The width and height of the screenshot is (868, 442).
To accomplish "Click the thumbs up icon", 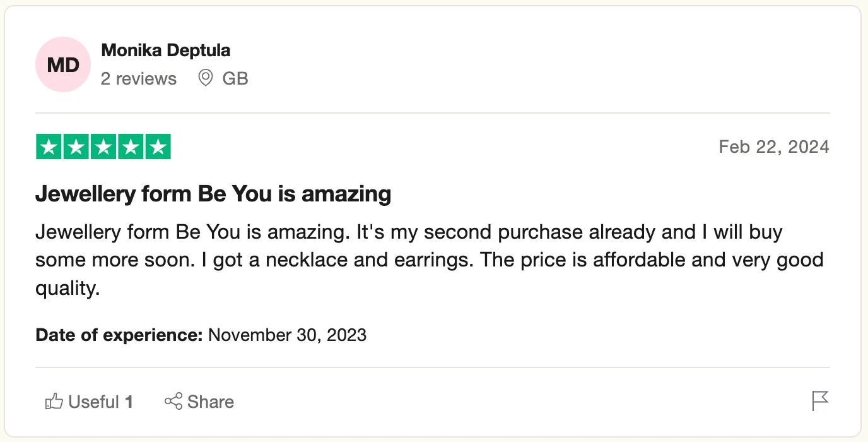I will pyautogui.click(x=54, y=402).
